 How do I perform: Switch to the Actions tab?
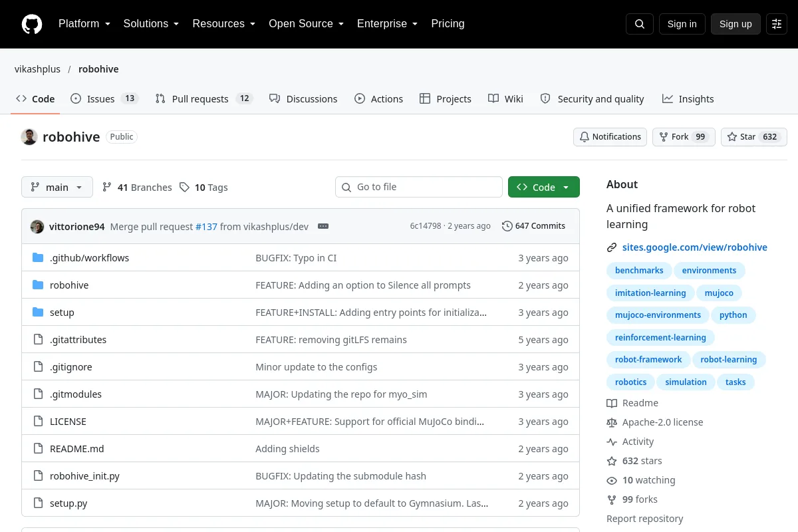[379, 99]
